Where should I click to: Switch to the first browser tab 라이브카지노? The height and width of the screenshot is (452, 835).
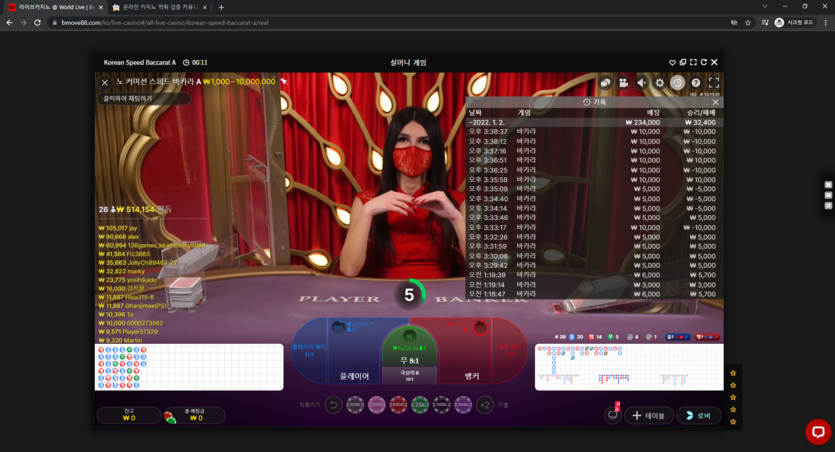(55, 7)
